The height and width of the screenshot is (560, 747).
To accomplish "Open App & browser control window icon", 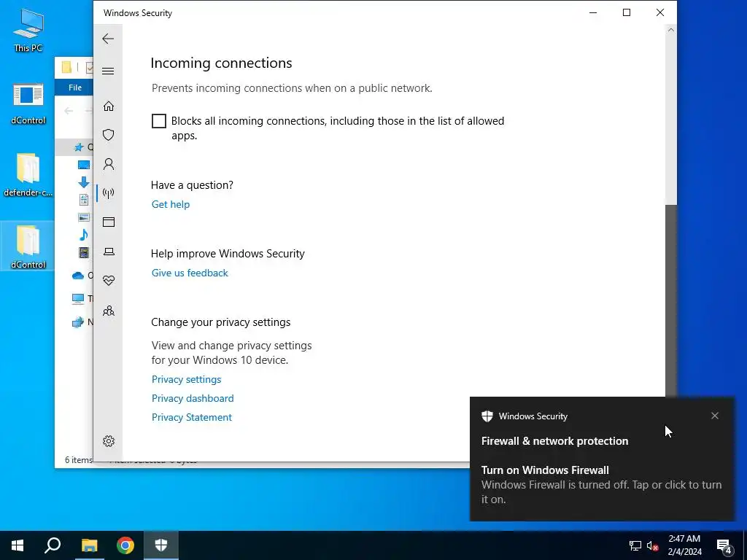I will pos(109,222).
